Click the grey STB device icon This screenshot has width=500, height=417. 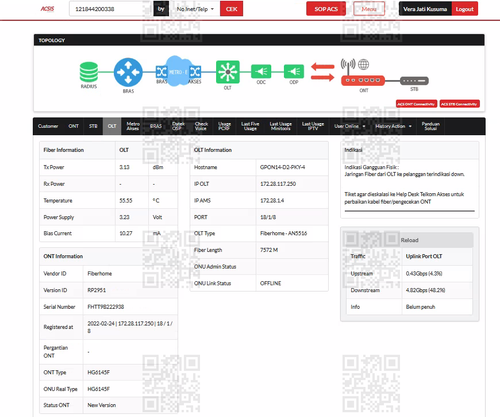[414, 81]
